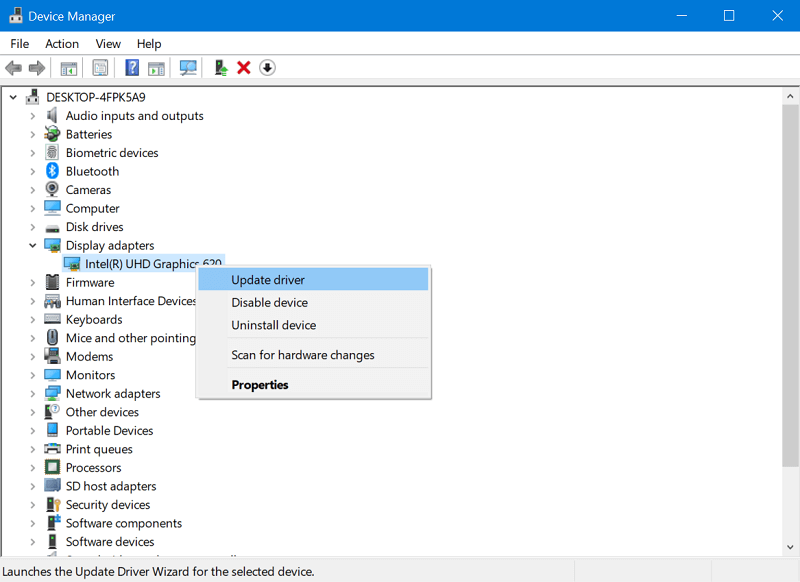The image size is (800, 582).
Task: Expand the Security devices category
Action: click(x=33, y=504)
